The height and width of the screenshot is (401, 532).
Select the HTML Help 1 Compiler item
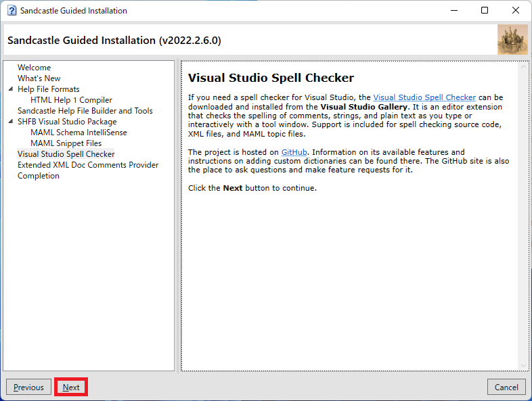coord(71,100)
